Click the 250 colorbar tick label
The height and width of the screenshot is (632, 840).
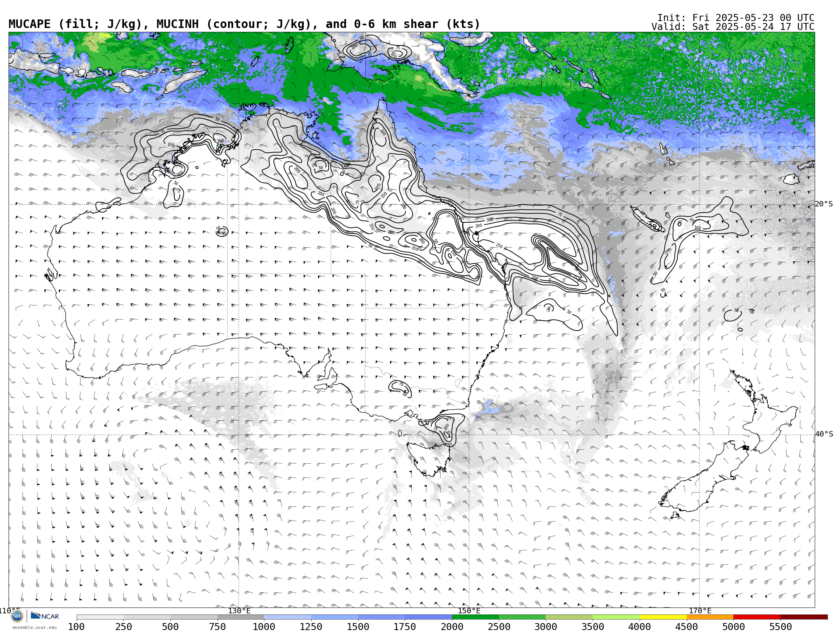click(124, 627)
